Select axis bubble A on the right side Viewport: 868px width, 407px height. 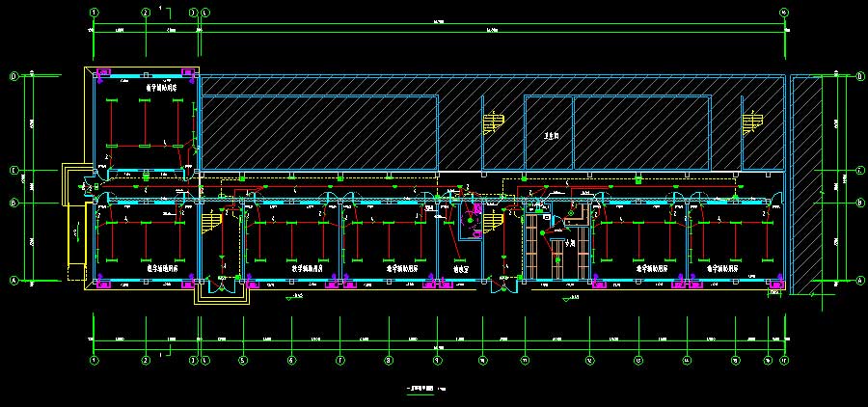coord(859,281)
